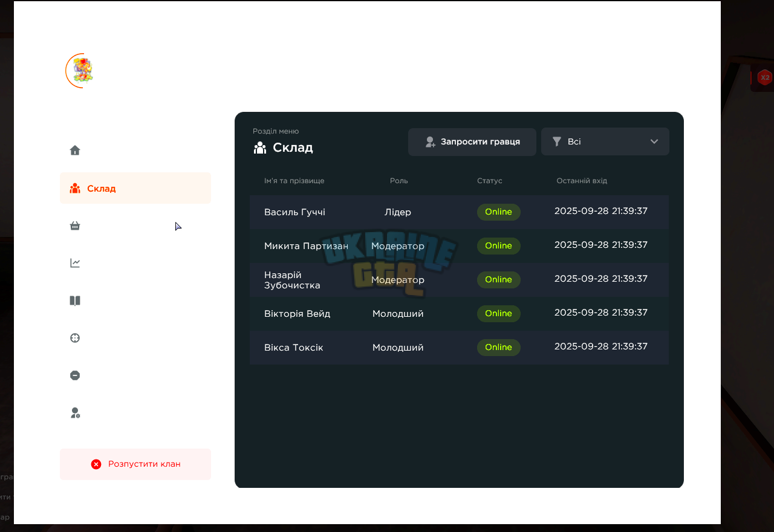Click the add-player icon in Запросити гравця
This screenshot has height=532, width=774.
(431, 141)
